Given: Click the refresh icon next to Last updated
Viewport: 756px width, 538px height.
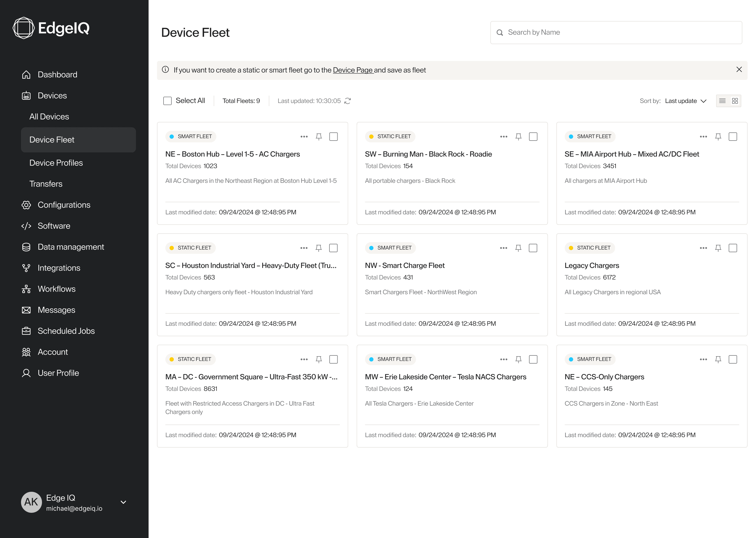Looking at the screenshot, I should (348, 101).
